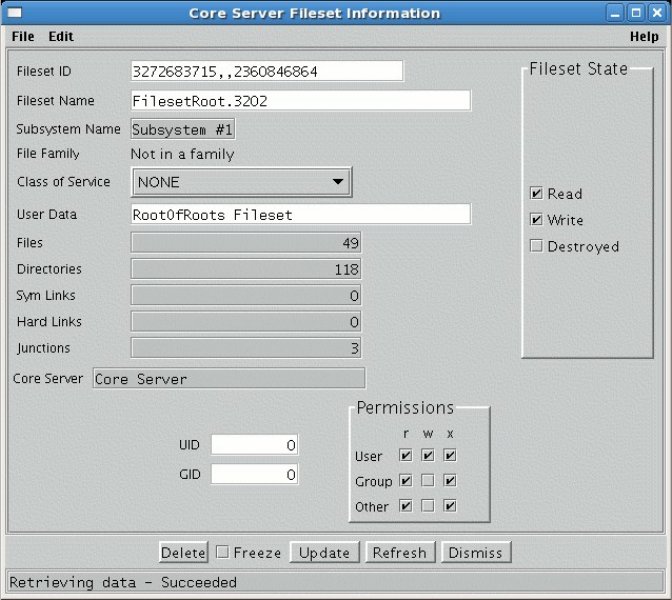Image resolution: width=672 pixels, height=600 pixels.
Task: Toggle User write permission checkbox
Action: click(x=427, y=455)
